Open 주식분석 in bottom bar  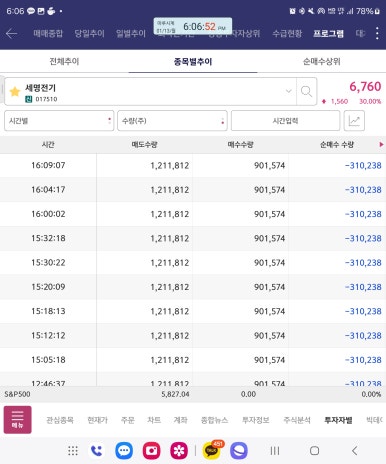297,420
